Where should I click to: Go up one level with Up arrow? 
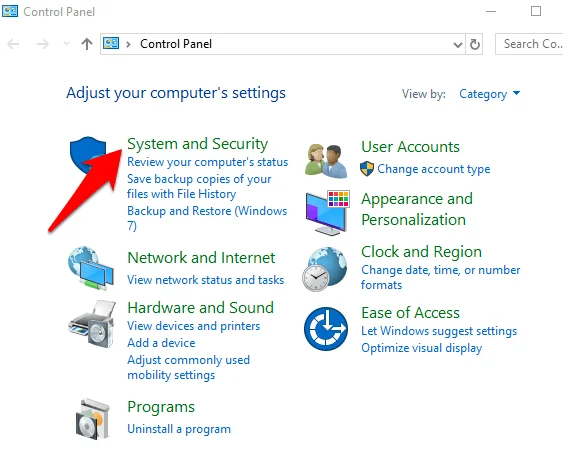(87, 44)
